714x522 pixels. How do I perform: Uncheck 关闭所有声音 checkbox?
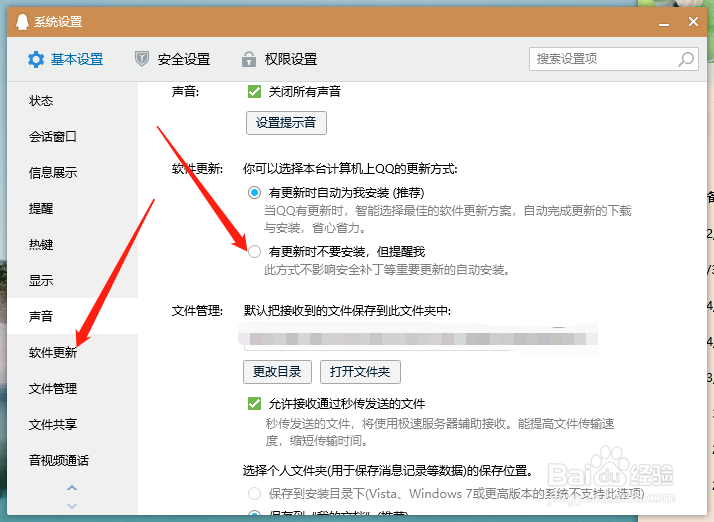point(255,92)
